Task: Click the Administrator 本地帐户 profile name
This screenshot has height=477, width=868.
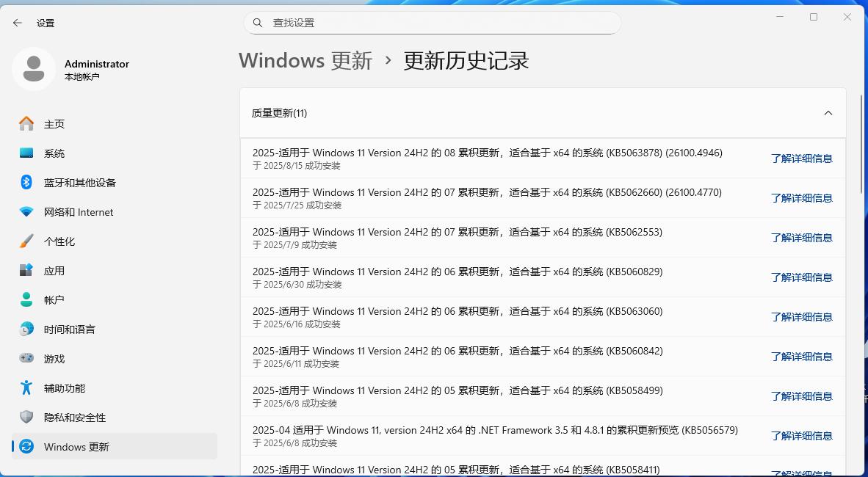Action: pyautogui.click(x=97, y=70)
